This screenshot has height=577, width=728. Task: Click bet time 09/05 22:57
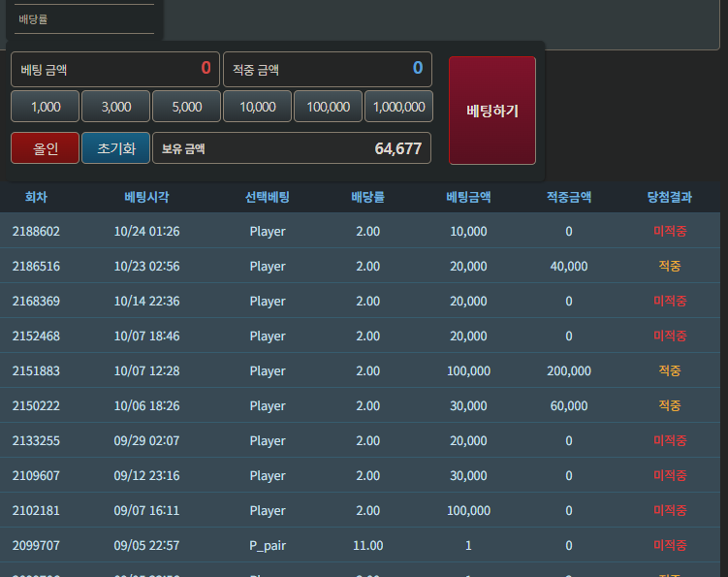click(x=146, y=545)
